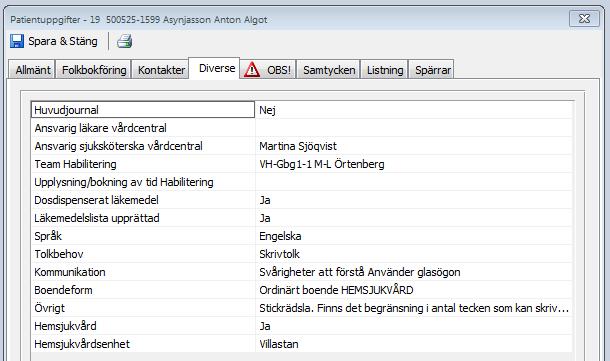Click the Spara & Stäng save icon
610x361 pixels.
point(17,41)
